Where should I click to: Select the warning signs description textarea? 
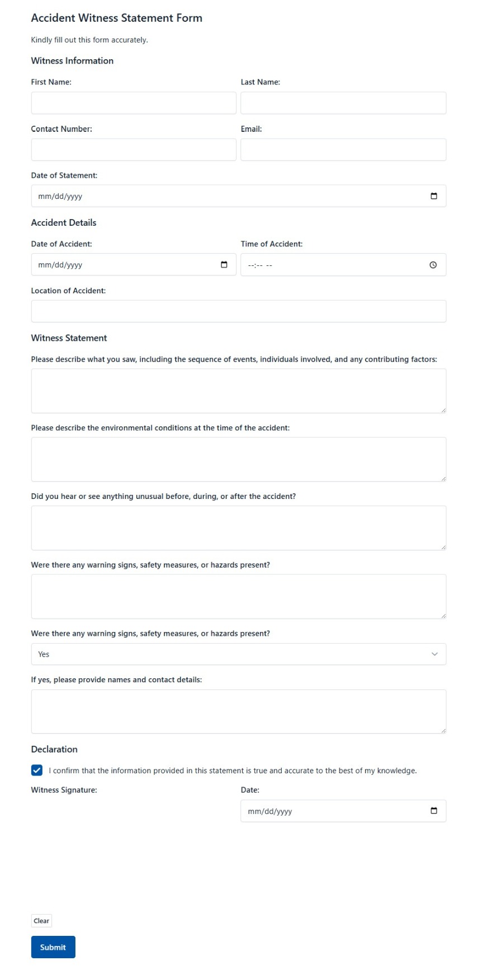pos(239,596)
